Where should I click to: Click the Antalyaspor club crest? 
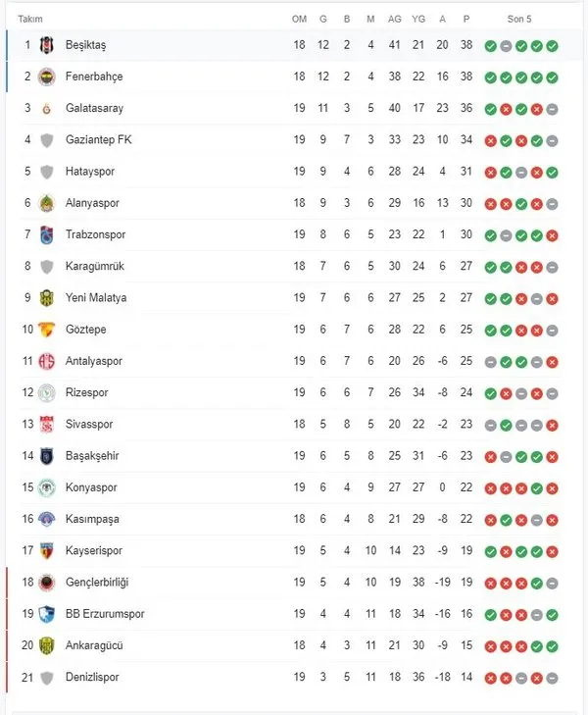pyautogui.click(x=46, y=361)
